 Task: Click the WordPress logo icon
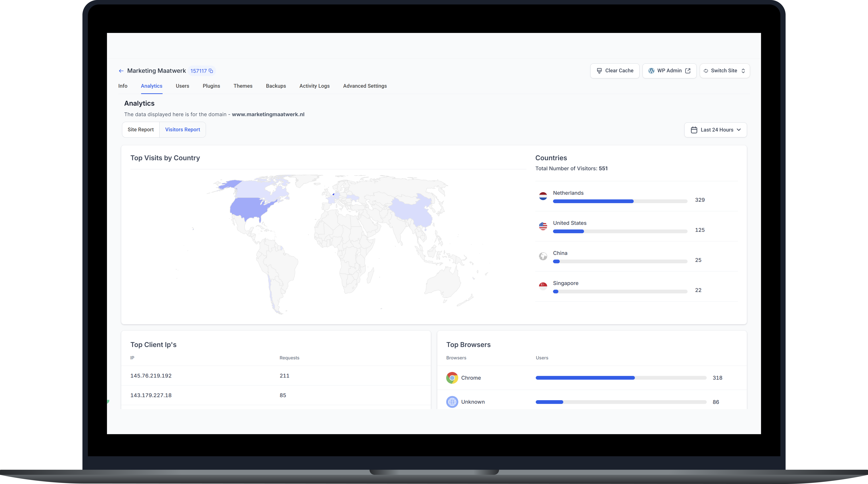click(651, 71)
